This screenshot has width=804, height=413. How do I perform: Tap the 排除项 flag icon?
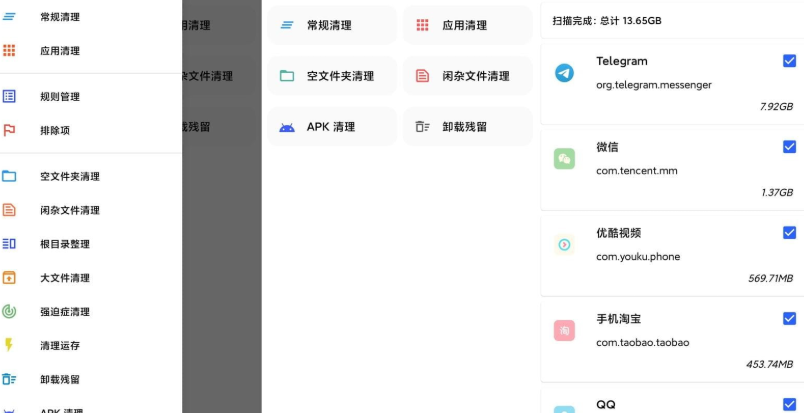click(x=9, y=130)
